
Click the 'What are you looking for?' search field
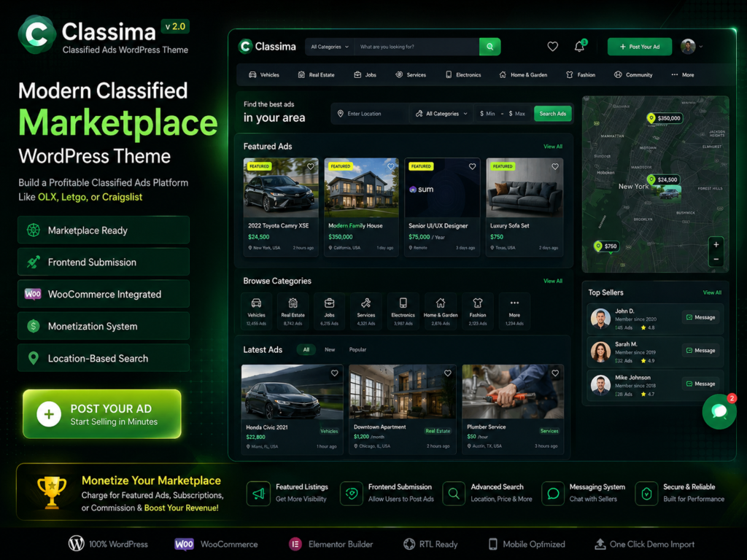(417, 47)
